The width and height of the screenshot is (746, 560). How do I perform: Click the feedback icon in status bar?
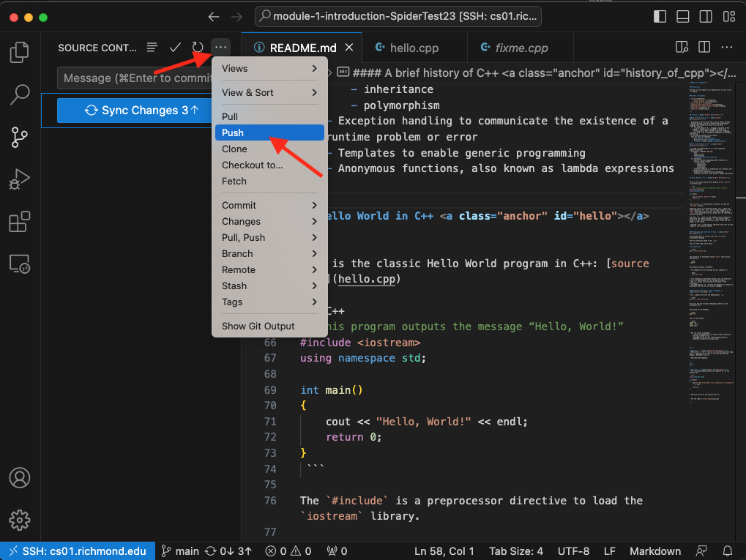point(701,551)
